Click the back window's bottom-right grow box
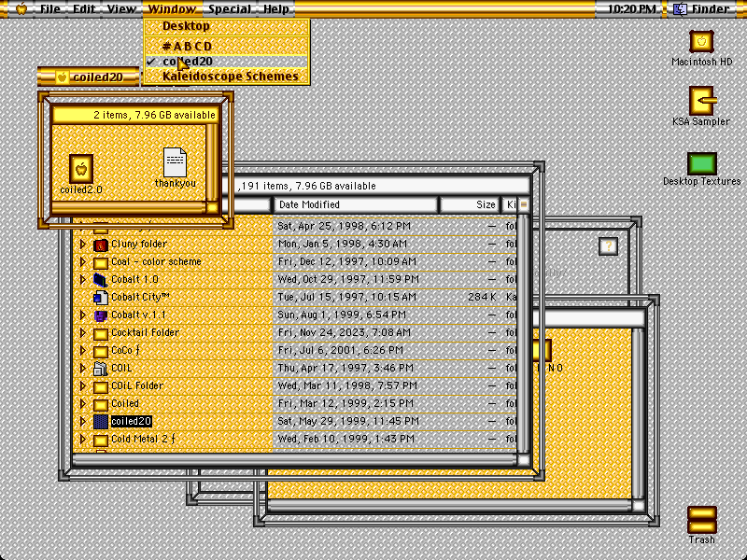The image size is (747, 560). tap(639, 505)
